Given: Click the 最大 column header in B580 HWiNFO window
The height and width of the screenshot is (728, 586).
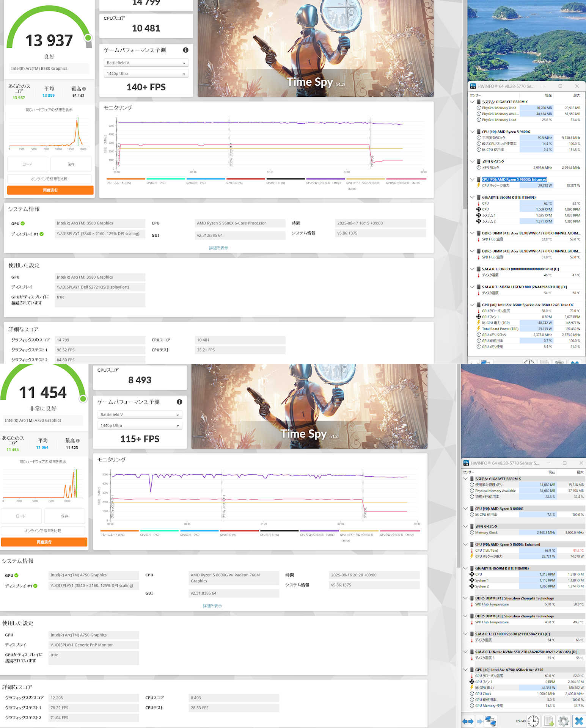Looking at the screenshot, I should tap(568, 95).
